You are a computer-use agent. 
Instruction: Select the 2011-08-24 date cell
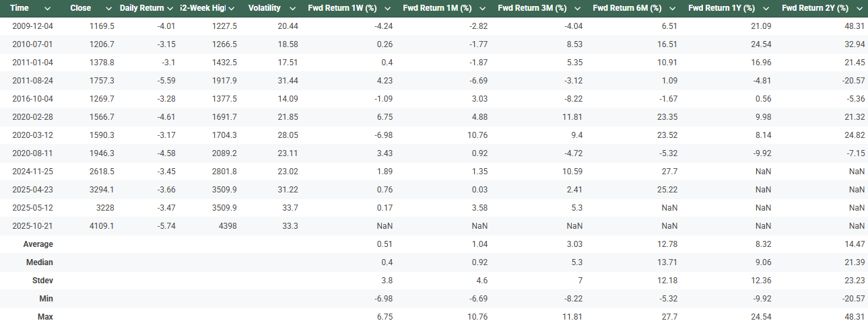32,81
